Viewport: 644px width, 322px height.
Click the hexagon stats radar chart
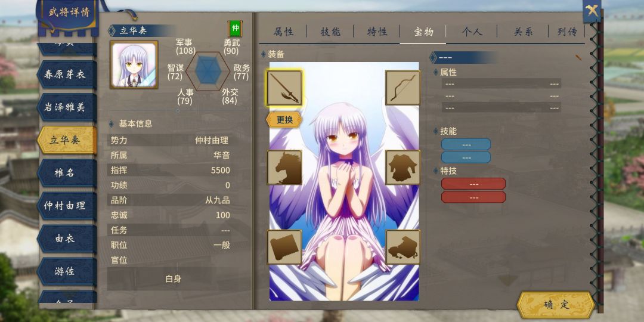click(208, 71)
